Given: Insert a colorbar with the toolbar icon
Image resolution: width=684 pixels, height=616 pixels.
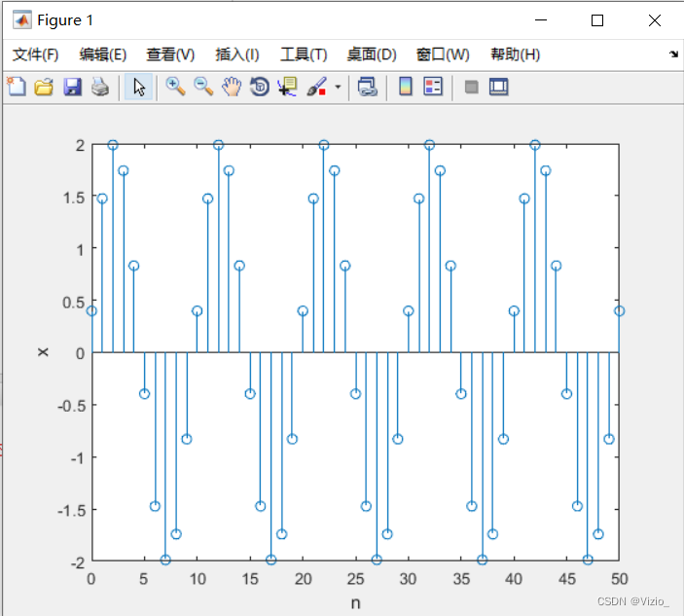Looking at the screenshot, I should click(406, 87).
